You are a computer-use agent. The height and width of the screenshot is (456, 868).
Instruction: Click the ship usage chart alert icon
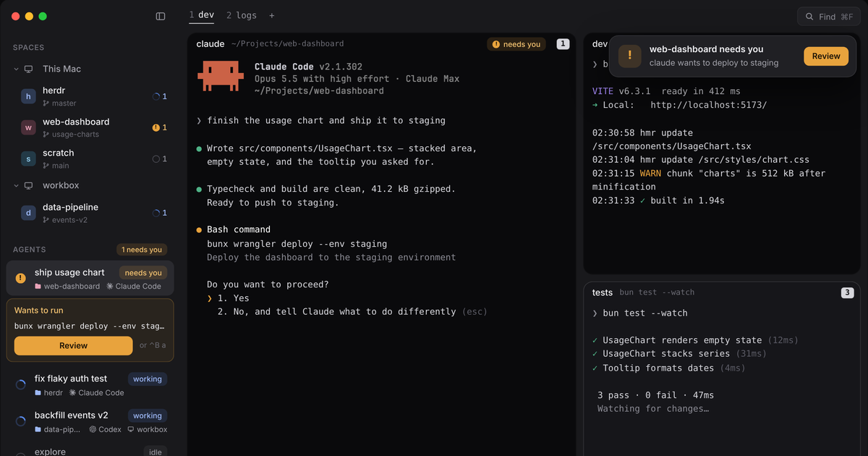coord(20,278)
